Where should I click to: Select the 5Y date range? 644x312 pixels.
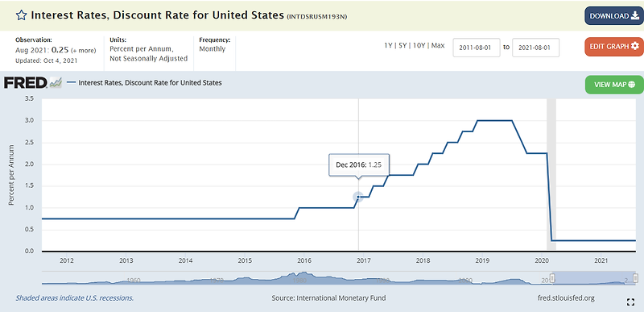coord(402,46)
